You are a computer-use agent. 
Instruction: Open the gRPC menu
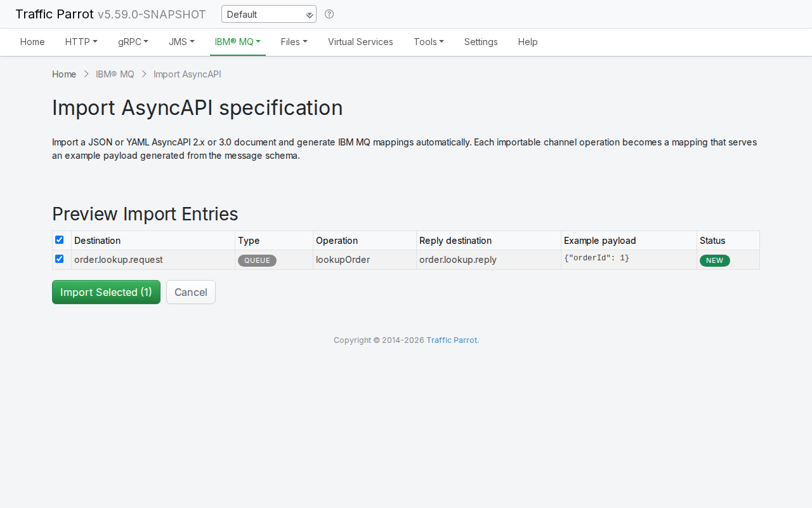pyautogui.click(x=133, y=42)
